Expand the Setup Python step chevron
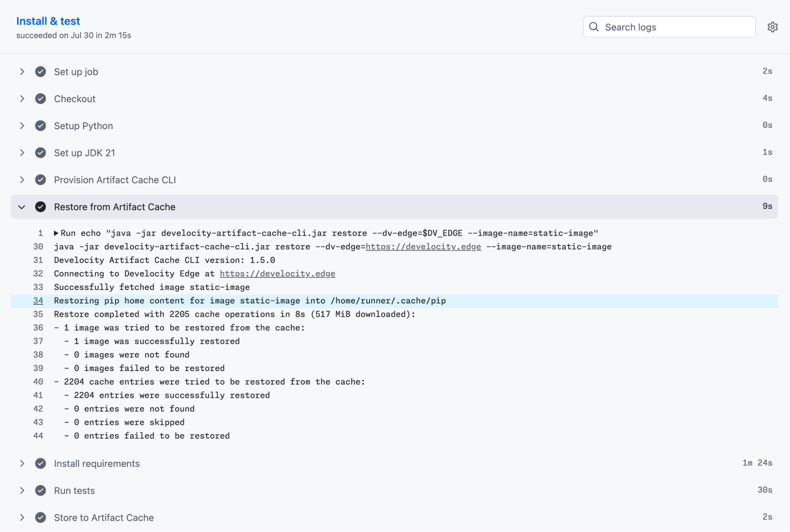This screenshot has height=532, width=790. (22, 126)
